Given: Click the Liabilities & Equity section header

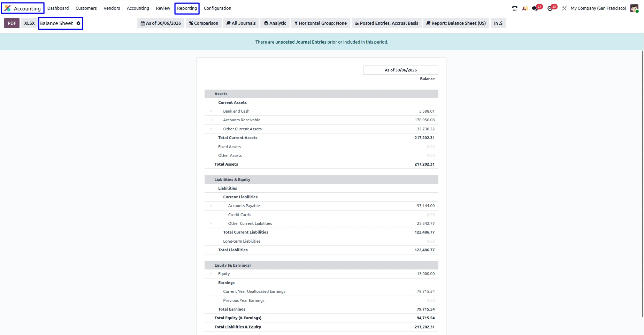Looking at the screenshot, I should (x=321, y=180).
